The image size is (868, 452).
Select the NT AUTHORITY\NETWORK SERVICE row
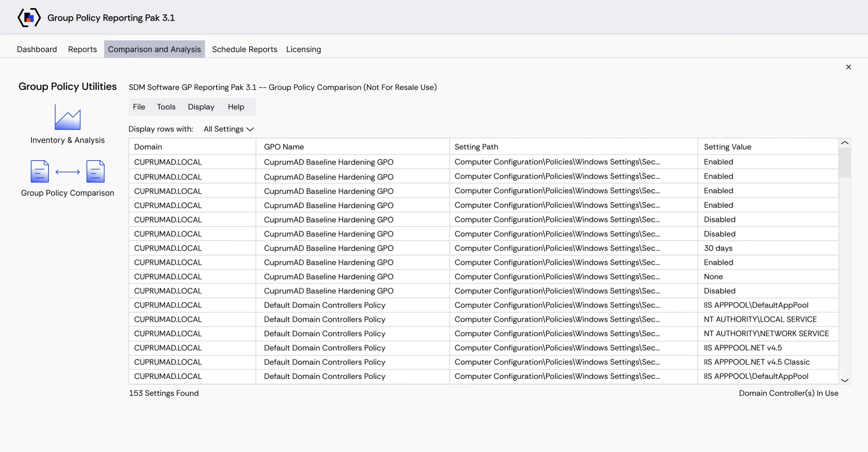pyautogui.click(x=484, y=334)
